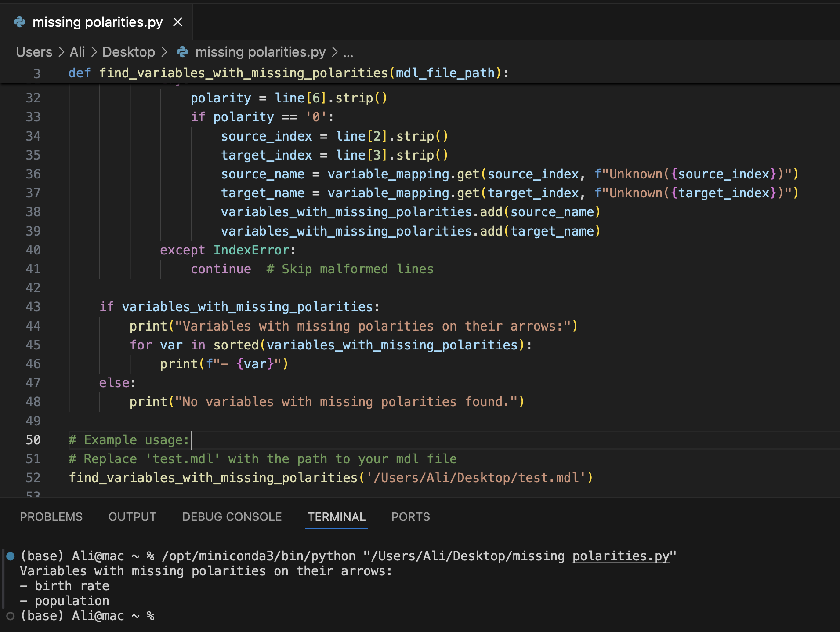Click 'except IndexError:' on line 40
The height and width of the screenshot is (632, 840).
(228, 250)
